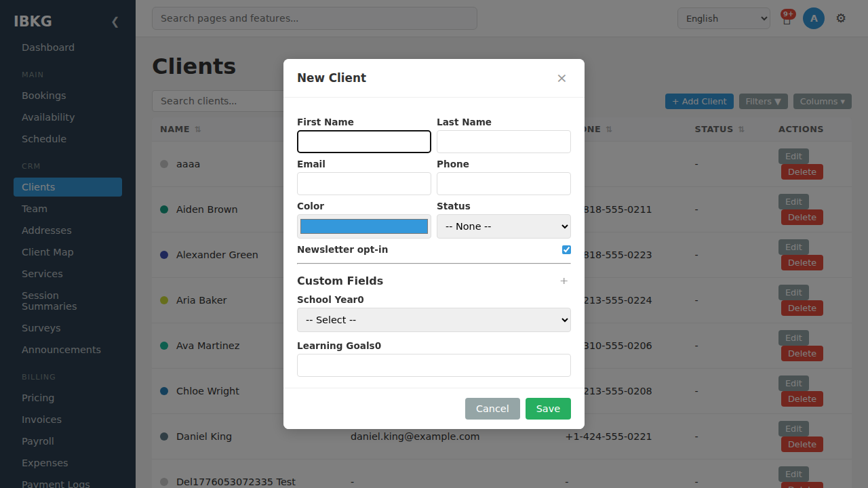Screen dimensions: 868x488
Task: Focus the First Name field
Action: pos(364,142)
